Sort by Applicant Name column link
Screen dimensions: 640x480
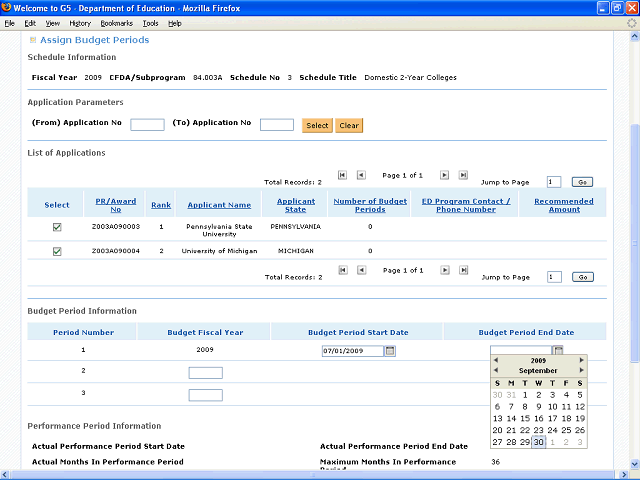click(x=219, y=205)
